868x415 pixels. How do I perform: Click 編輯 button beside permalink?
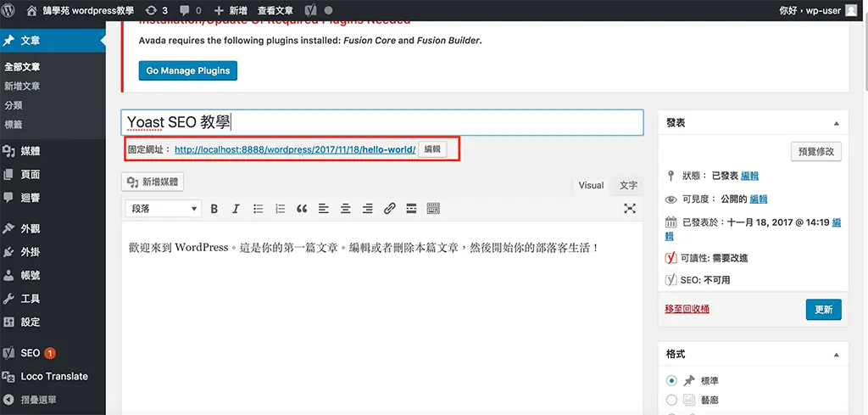pyautogui.click(x=431, y=149)
